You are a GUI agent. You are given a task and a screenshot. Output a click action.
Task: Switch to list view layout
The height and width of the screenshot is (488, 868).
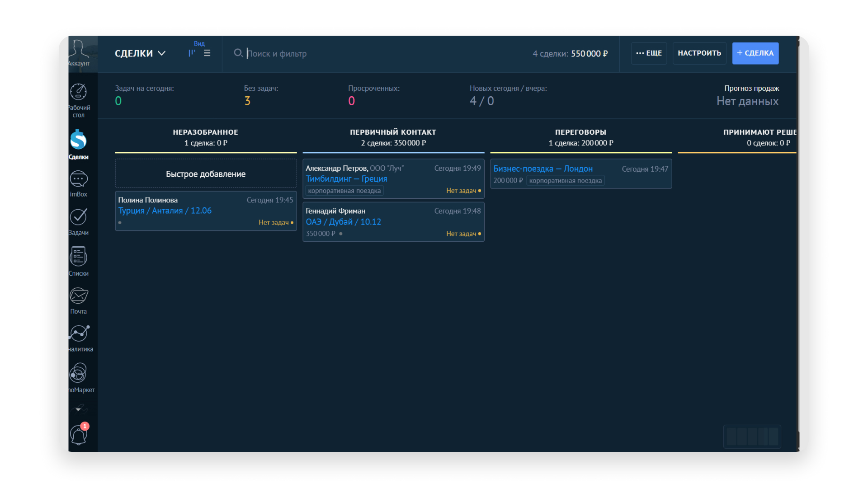(x=207, y=53)
